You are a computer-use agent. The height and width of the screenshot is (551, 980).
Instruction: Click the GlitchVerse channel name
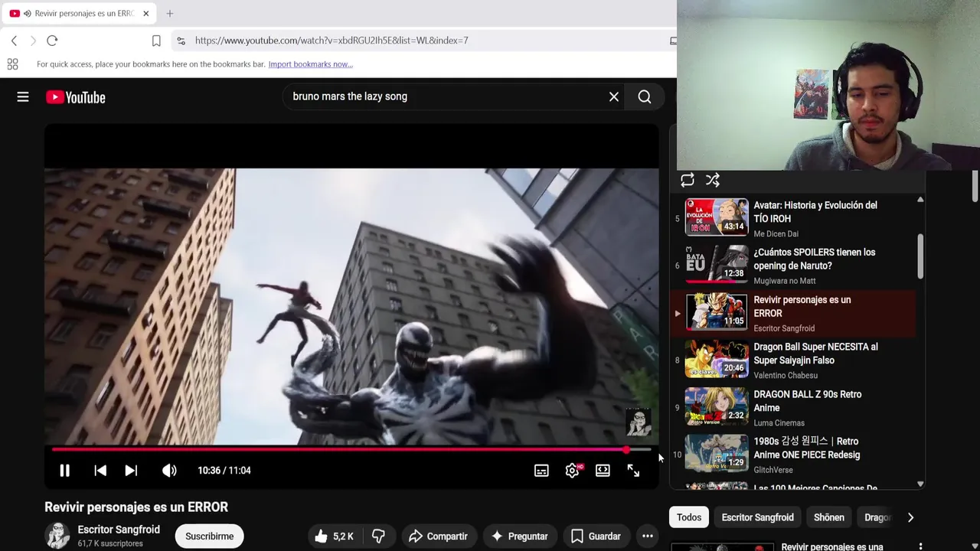773,470
